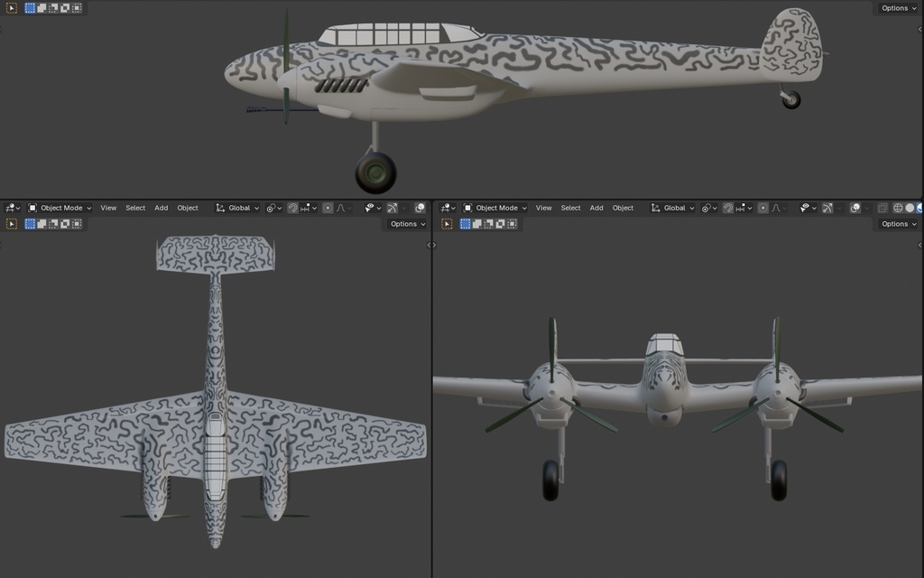The image size is (924, 578).
Task: Toggle snapping magnet in bottom-left viewport
Action: (292, 208)
